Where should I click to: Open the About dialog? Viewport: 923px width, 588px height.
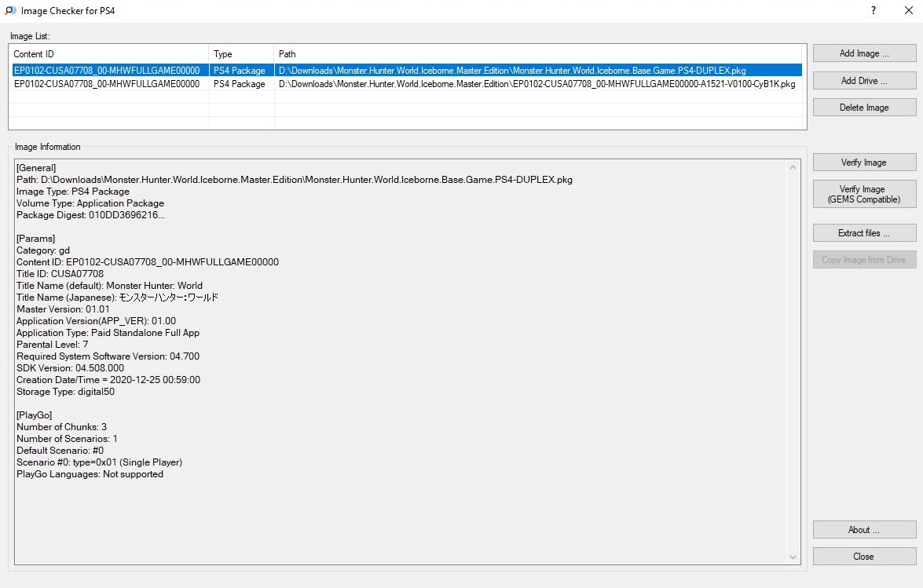pos(864,530)
